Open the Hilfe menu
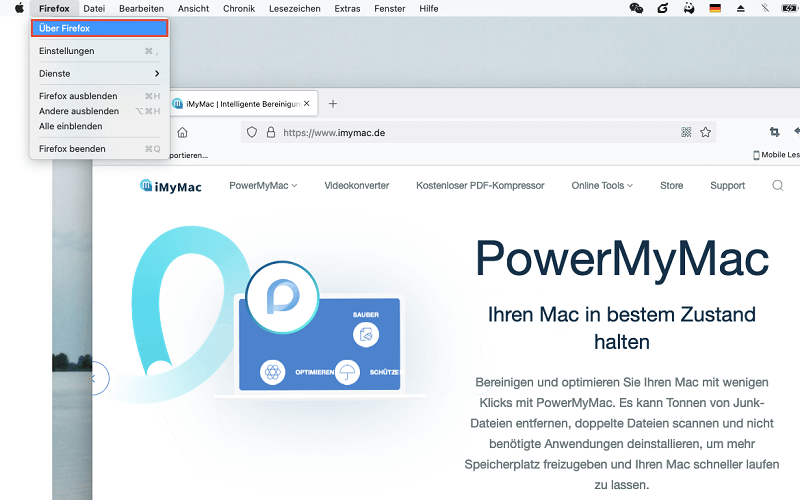 pyautogui.click(x=429, y=8)
